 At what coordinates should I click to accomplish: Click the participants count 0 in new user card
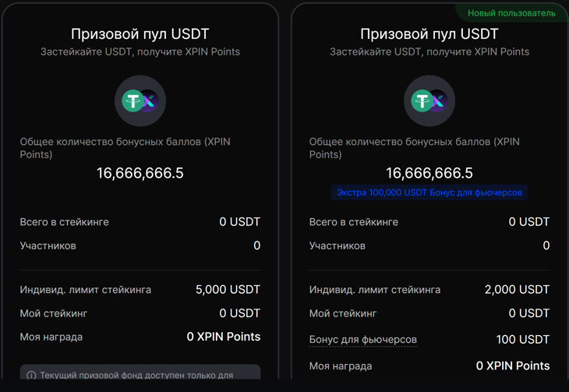click(546, 245)
